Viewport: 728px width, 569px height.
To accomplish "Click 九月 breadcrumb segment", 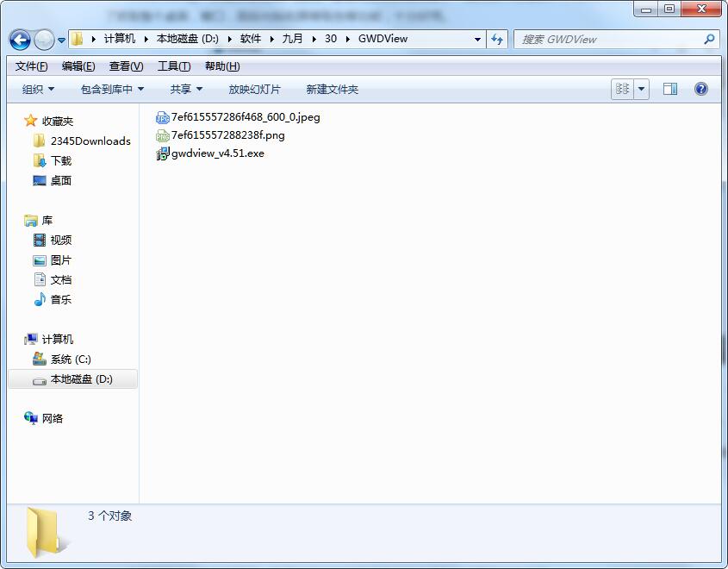I will click(x=292, y=39).
